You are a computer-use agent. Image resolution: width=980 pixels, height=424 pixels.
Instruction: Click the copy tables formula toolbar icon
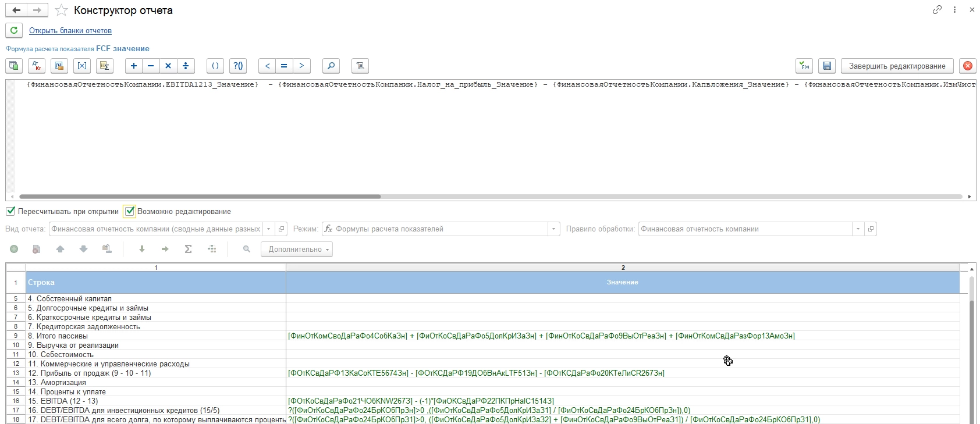click(x=14, y=66)
